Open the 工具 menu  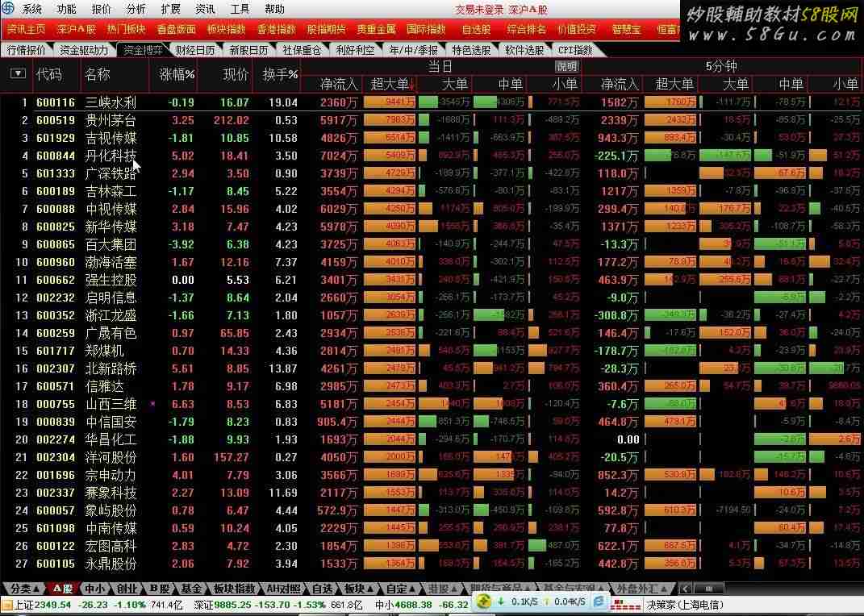pyautogui.click(x=240, y=9)
